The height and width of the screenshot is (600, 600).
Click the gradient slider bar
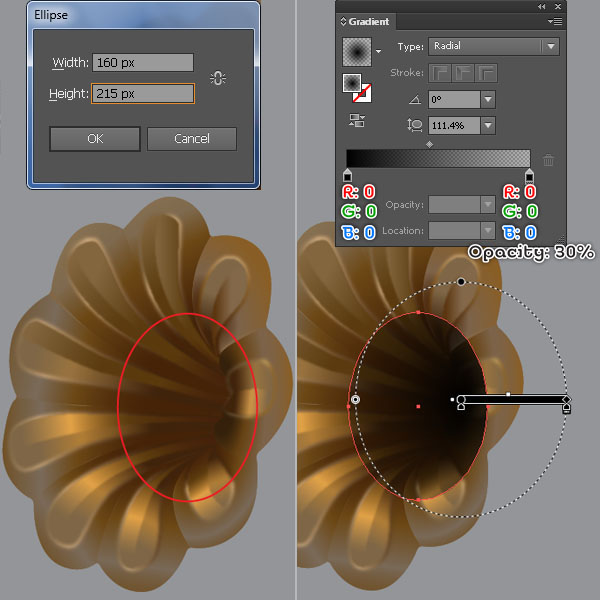[438, 158]
